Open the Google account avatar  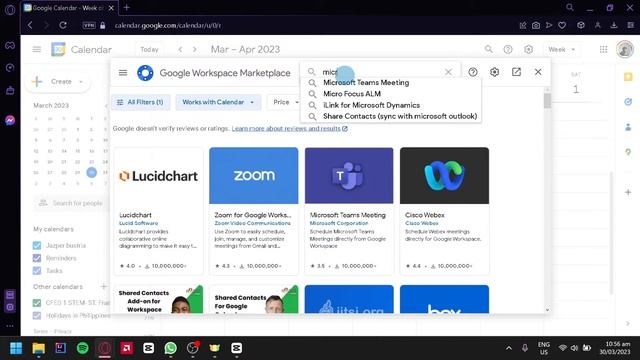click(x=625, y=49)
